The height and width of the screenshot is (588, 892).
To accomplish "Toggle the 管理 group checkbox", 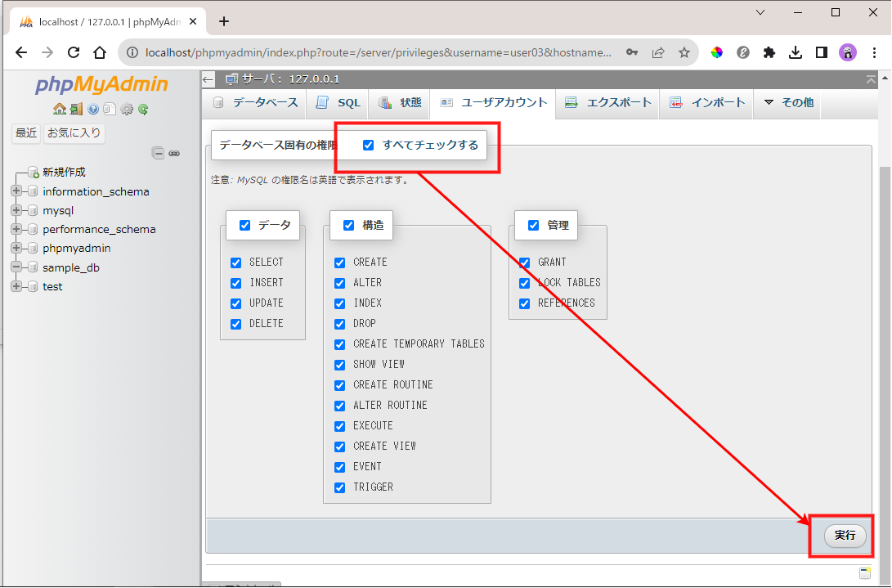I will coord(534,226).
